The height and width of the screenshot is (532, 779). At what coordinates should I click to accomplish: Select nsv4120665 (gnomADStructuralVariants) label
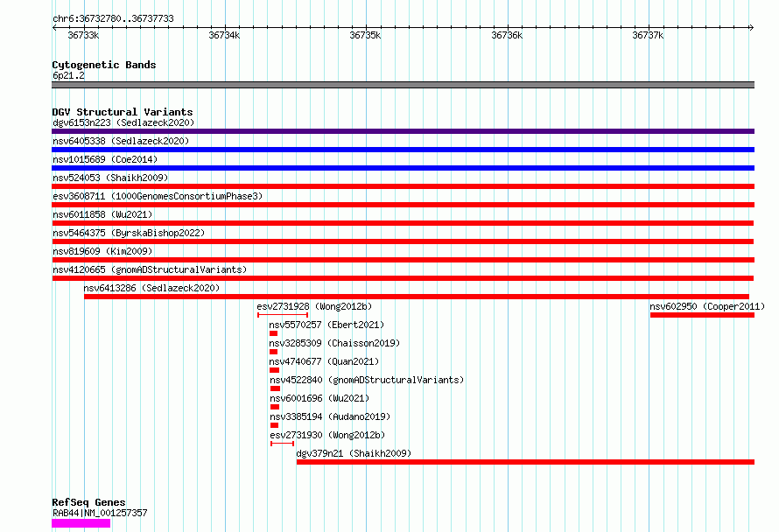(x=150, y=269)
